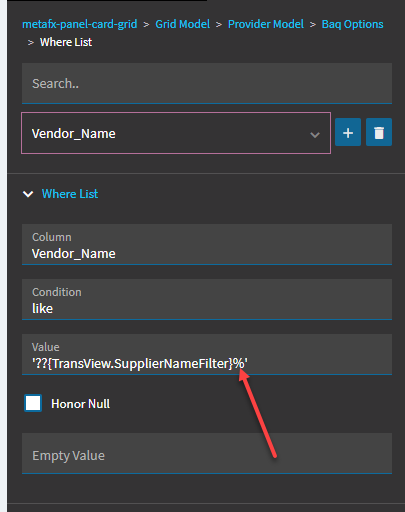Navigate to Grid Model breadcrumb
This screenshot has width=405, height=512.
183,24
